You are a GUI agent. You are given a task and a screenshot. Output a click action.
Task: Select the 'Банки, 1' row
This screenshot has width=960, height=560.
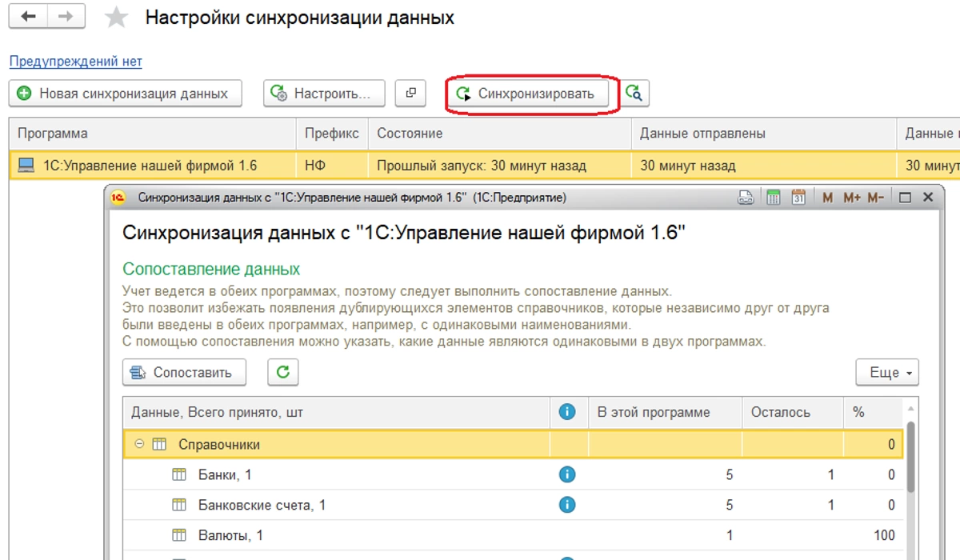513,475
